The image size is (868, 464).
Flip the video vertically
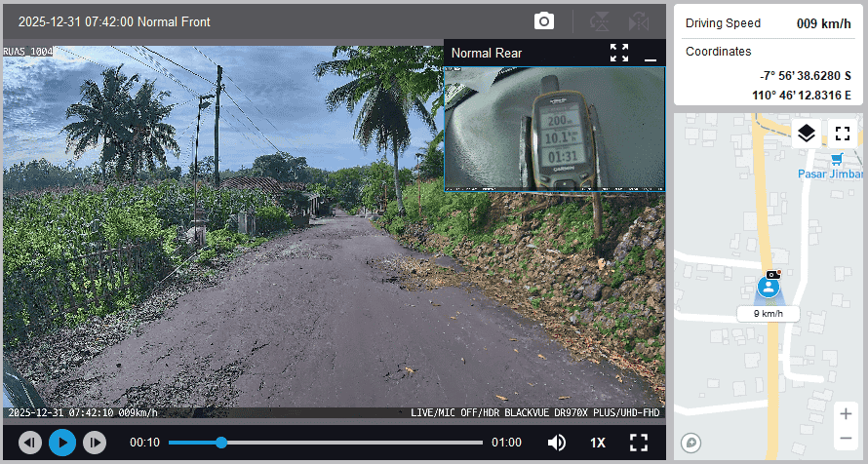[600, 21]
